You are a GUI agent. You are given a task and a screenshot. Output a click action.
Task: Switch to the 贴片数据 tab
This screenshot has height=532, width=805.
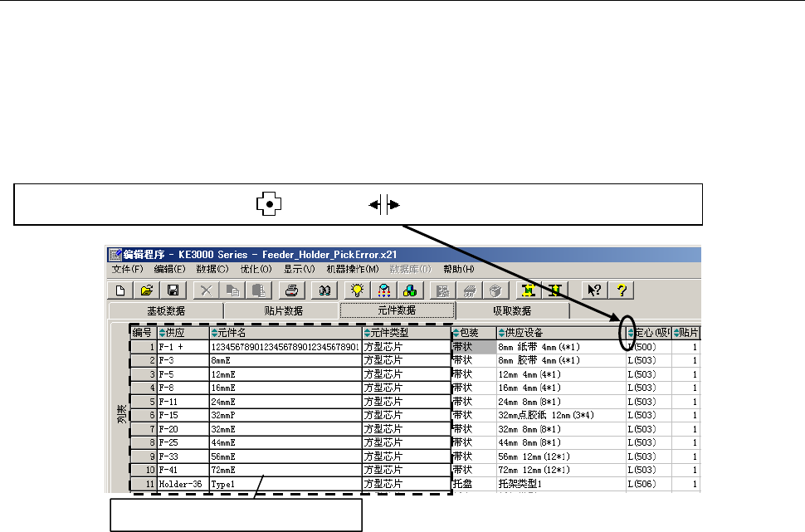(283, 310)
